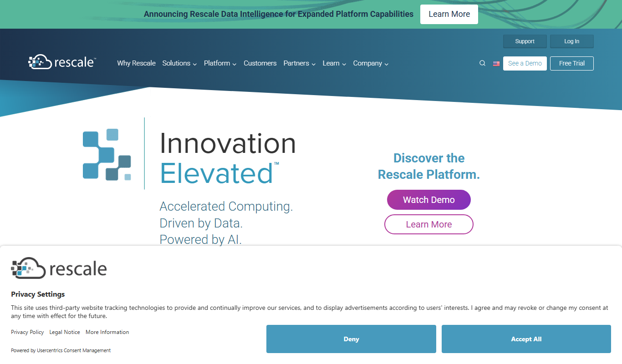Start a Free Trial
Image resolution: width=622 pixels, height=364 pixels.
tap(572, 63)
